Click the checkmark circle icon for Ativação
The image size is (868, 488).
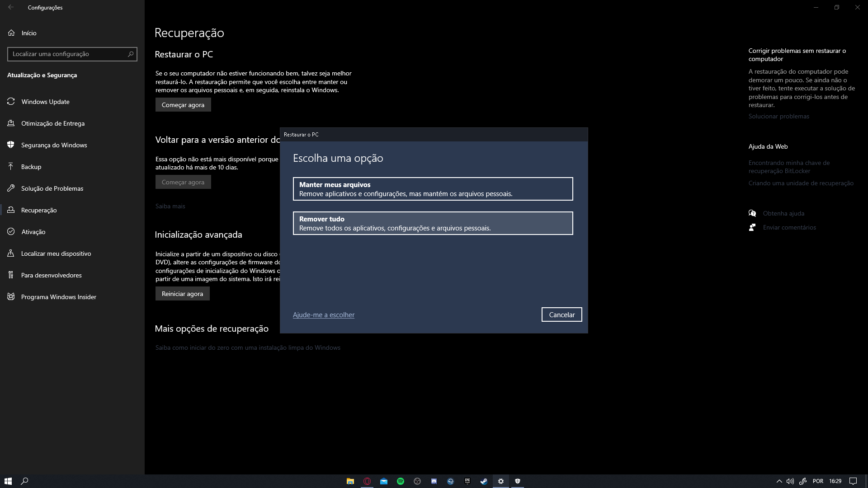(x=11, y=232)
